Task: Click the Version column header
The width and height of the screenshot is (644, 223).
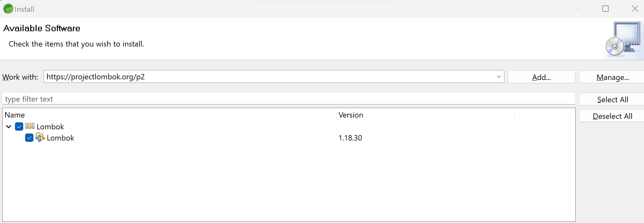Action: [351, 115]
